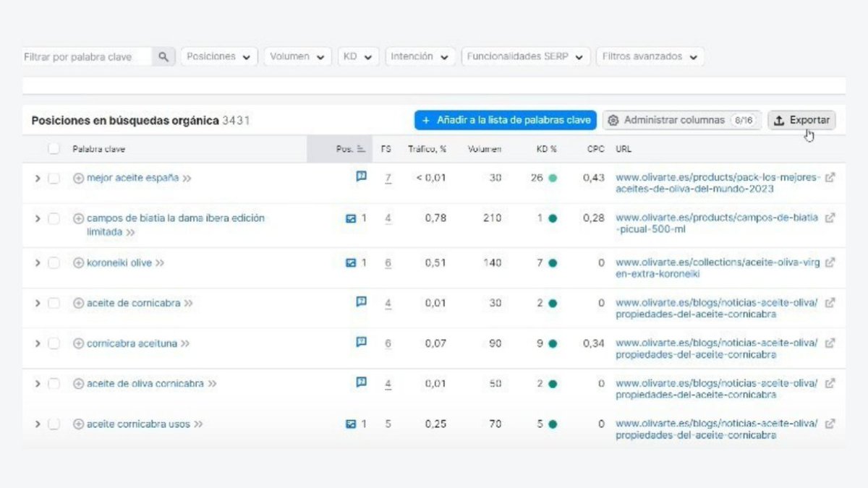Click SERP feature icon in cornicabra aceituna row
868x488 pixels.
(x=362, y=343)
